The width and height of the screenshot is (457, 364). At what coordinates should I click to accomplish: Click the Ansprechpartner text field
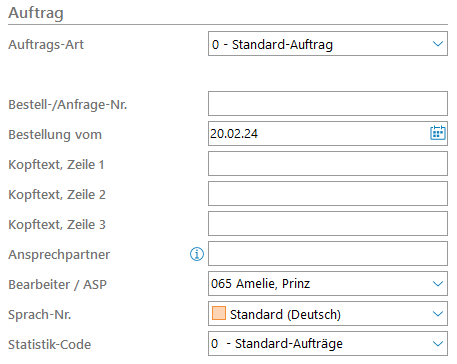(x=328, y=254)
